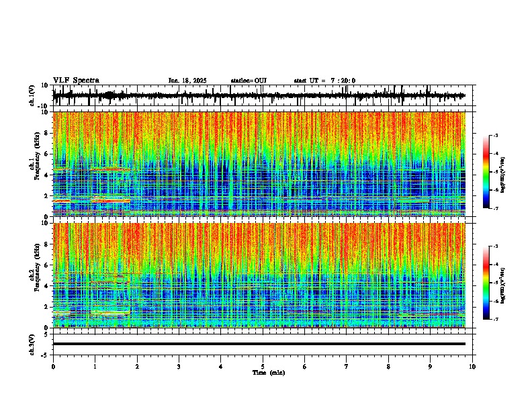Screen dimensions: 532x411
Task: Click the log(PSD) label beside ch.2 colorbar
Action: 502,285
